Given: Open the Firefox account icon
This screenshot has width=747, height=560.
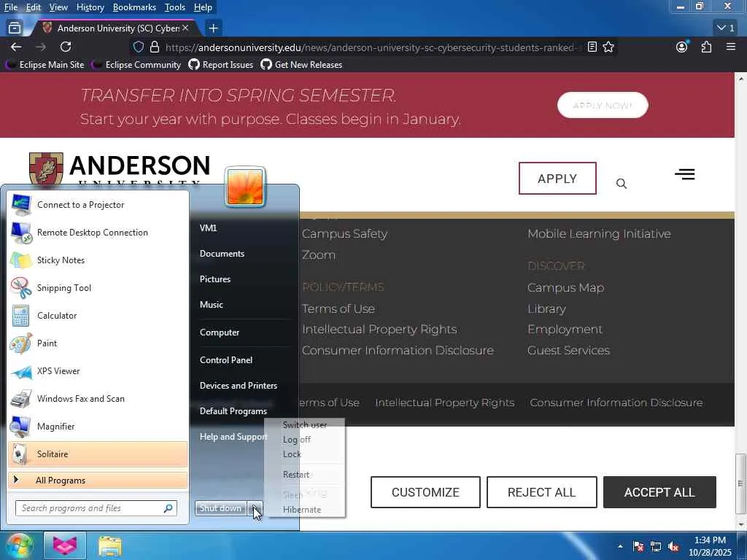Looking at the screenshot, I should click(682, 47).
